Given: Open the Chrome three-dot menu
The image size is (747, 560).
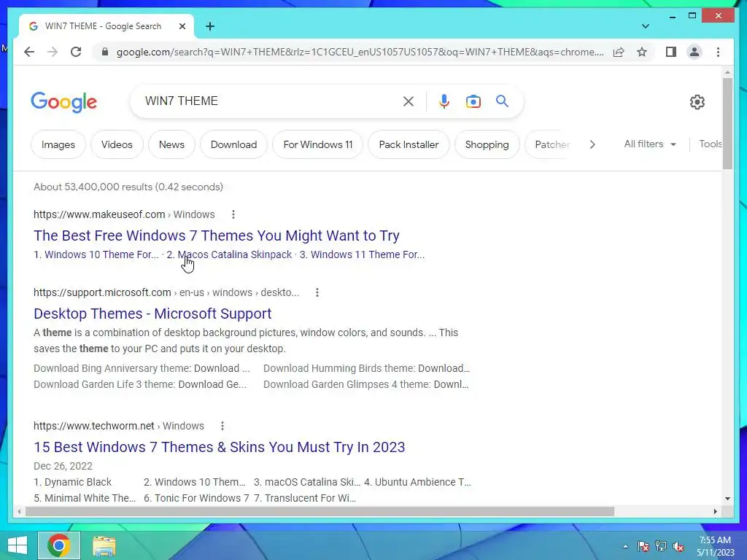Looking at the screenshot, I should [x=718, y=52].
